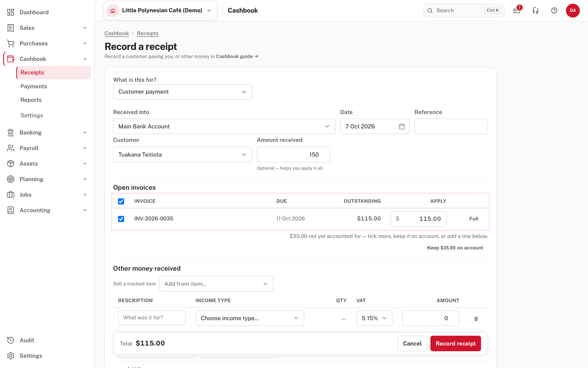588x368 pixels.
Task: Open the Dashboard icon in sidebar
Action: click(x=10, y=12)
